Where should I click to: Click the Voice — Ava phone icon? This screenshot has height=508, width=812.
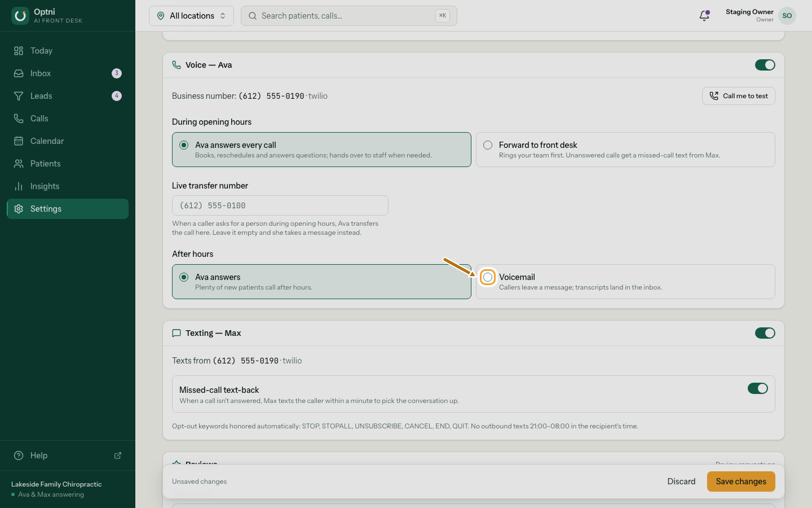pyautogui.click(x=176, y=65)
